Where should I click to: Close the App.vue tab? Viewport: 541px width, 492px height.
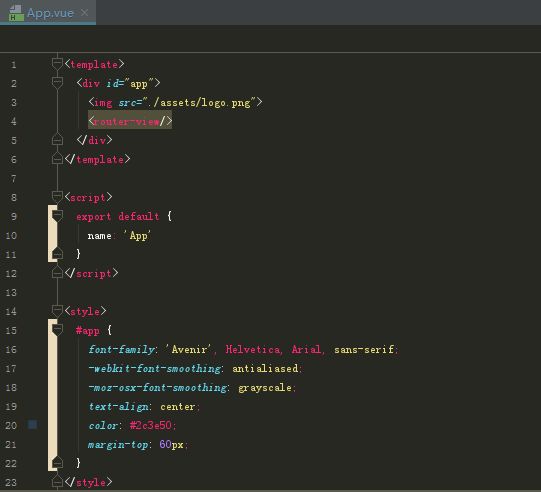point(85,13)
